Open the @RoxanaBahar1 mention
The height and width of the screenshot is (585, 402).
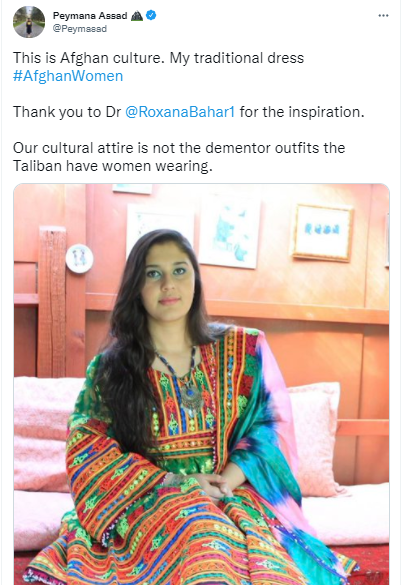180,112
